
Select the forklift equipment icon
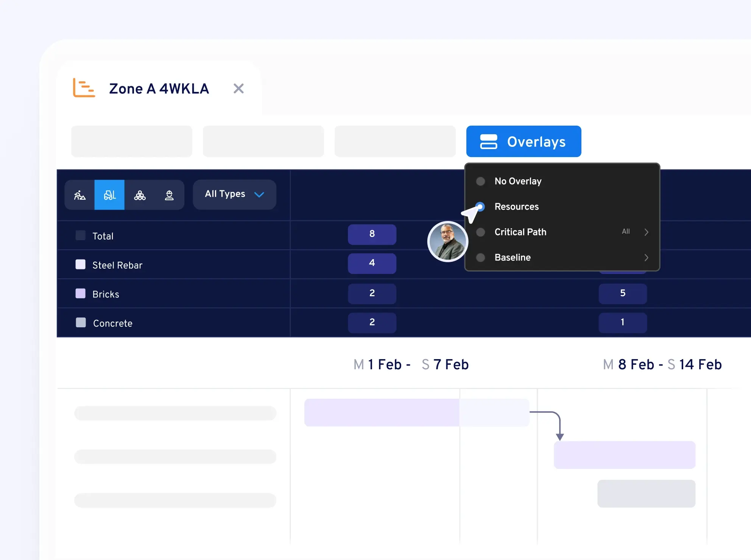click(109, 195)
